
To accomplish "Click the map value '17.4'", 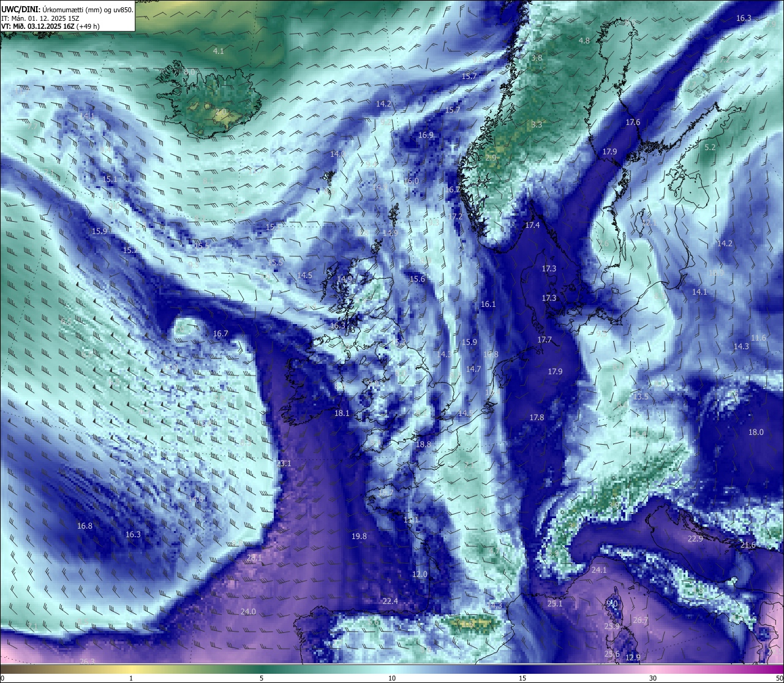I will coord(532,225).
